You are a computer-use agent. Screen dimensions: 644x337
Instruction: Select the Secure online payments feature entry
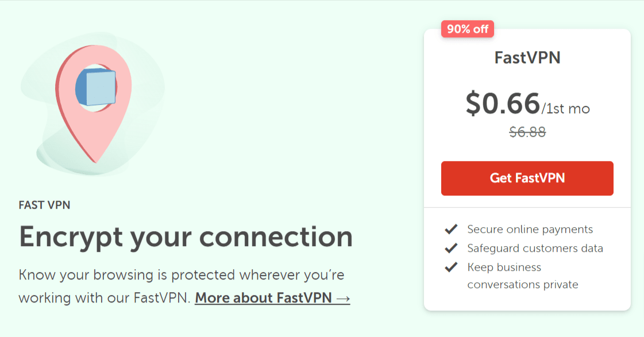coord(530,229)
